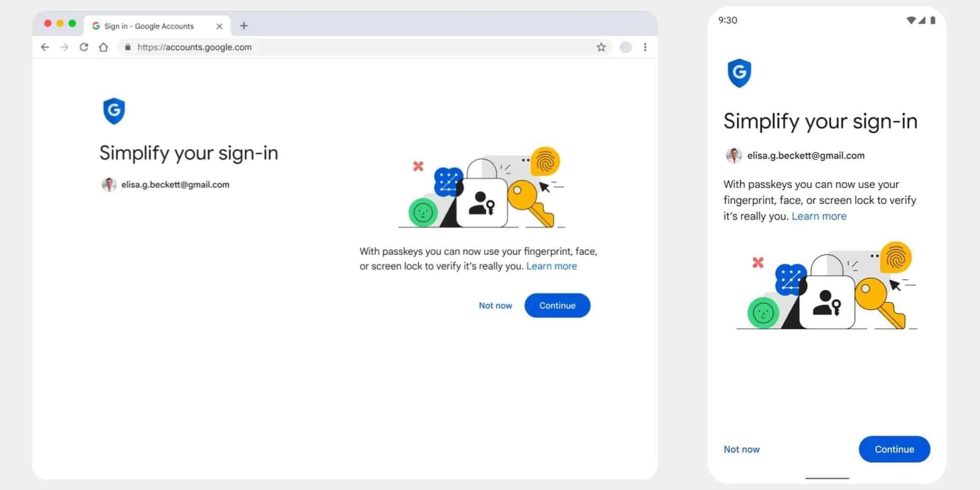Reload the accounts.google.com page
The height and width of the screenshot is (490, 980).
[x=84, y=47]
